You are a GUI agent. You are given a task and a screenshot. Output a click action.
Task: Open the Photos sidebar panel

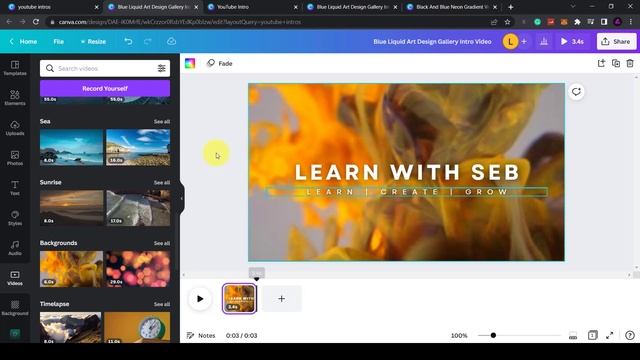(15, 158)
